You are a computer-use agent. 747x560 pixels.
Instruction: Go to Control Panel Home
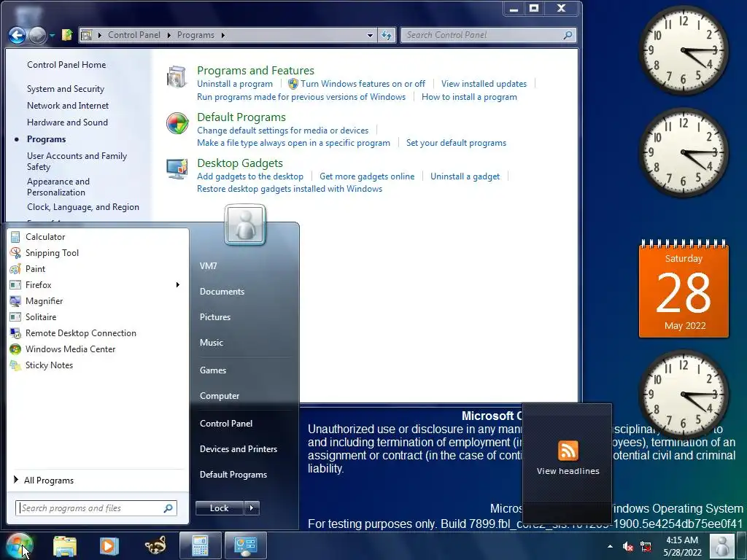[x=66, y=65]
